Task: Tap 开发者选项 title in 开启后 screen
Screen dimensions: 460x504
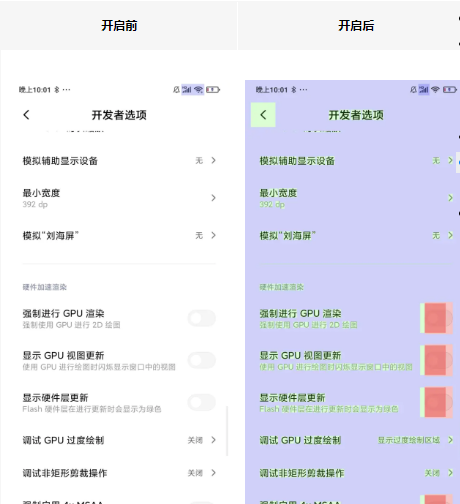Action: pyautogui.click(x=356, y=115)
